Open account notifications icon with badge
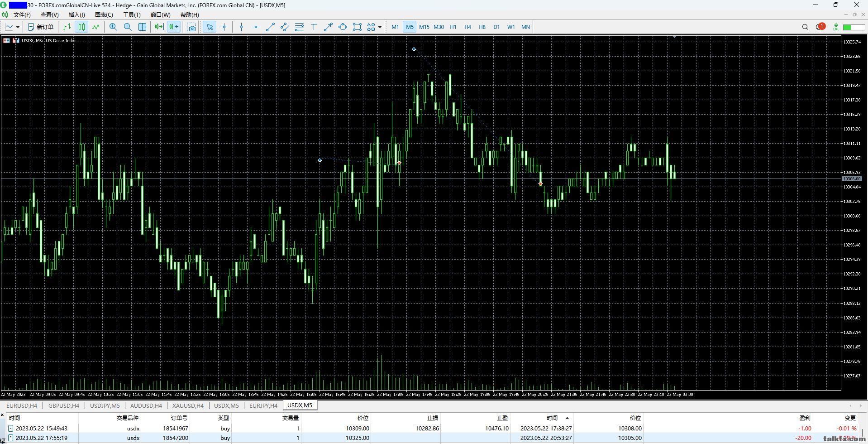This screenshot has width=868, height=444. click(820, 27)
